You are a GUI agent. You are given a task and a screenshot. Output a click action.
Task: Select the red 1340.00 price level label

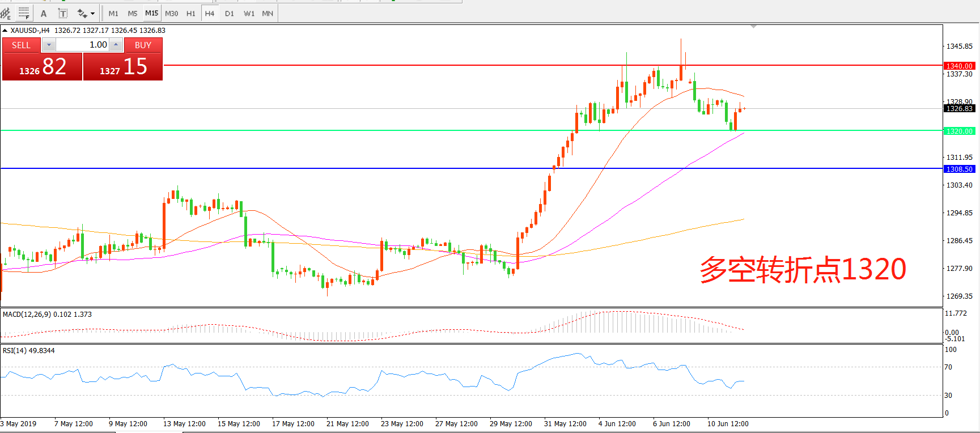point(959,66)
